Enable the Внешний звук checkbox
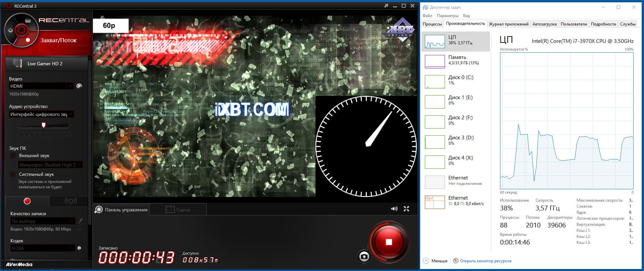This screenshot has height=271, width=644. (13, 156)
